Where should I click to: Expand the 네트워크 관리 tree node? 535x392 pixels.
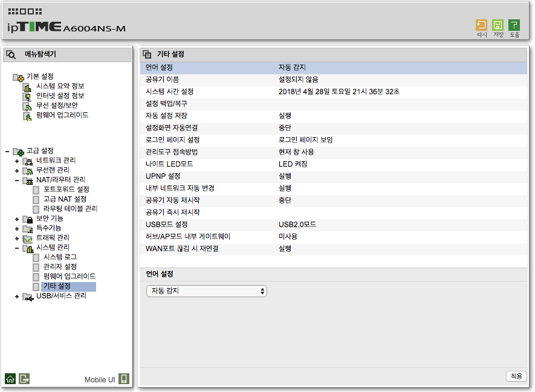click(x=17, y=161)
